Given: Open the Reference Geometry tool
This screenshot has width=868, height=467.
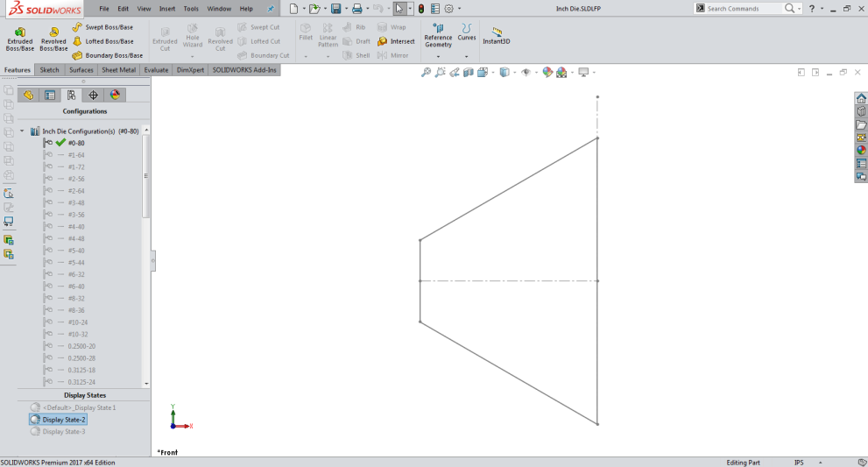Looking at the screenshot, I should click(438, 35).
